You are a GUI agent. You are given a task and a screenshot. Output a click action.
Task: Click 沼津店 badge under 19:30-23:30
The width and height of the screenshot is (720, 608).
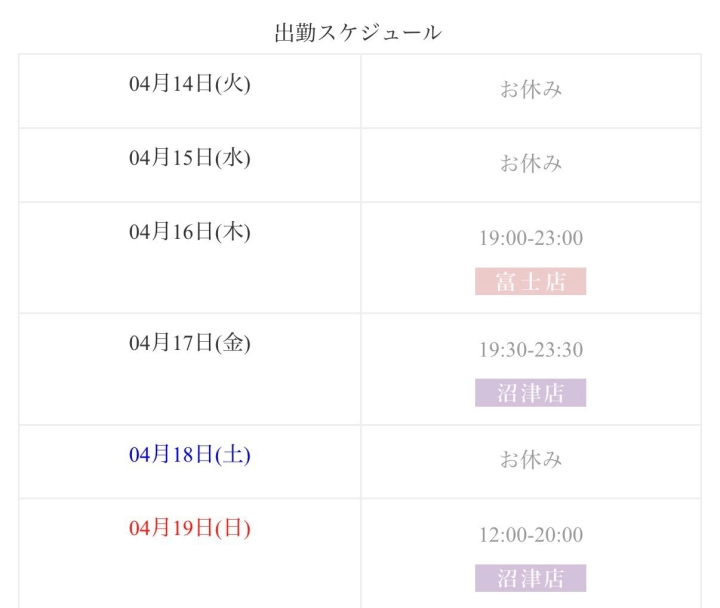530,393
